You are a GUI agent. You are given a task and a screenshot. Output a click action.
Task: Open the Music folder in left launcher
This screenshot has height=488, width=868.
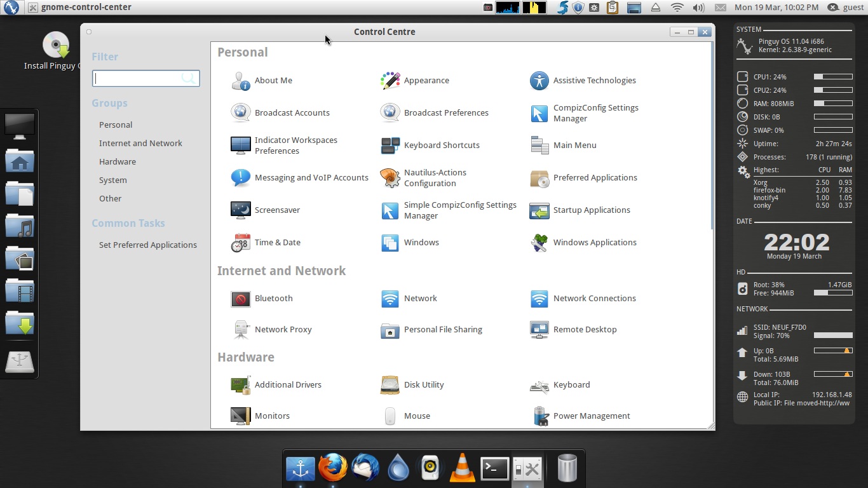(20, 226)
